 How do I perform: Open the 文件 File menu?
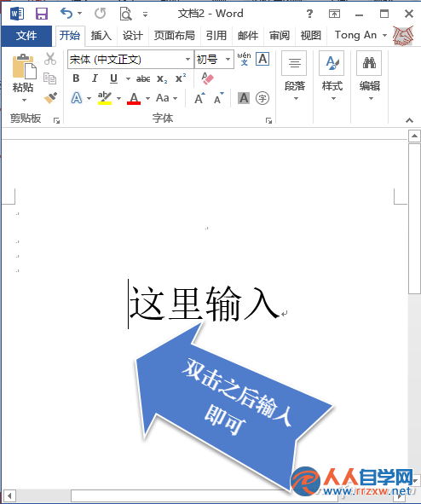pos(26,35)
